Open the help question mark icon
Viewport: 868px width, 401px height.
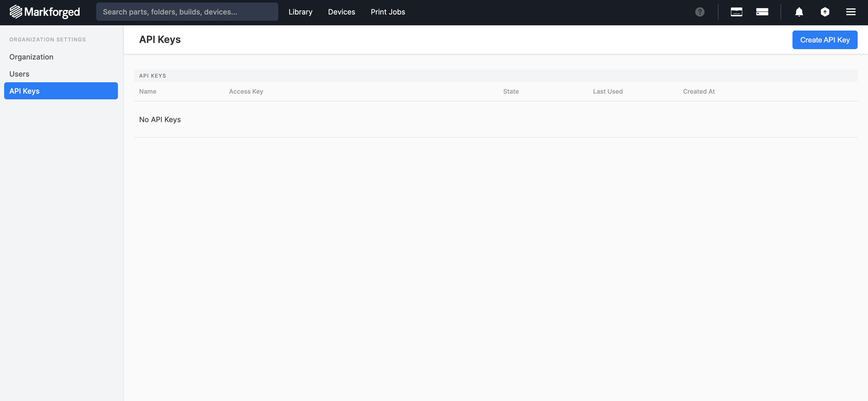[700, 12]
